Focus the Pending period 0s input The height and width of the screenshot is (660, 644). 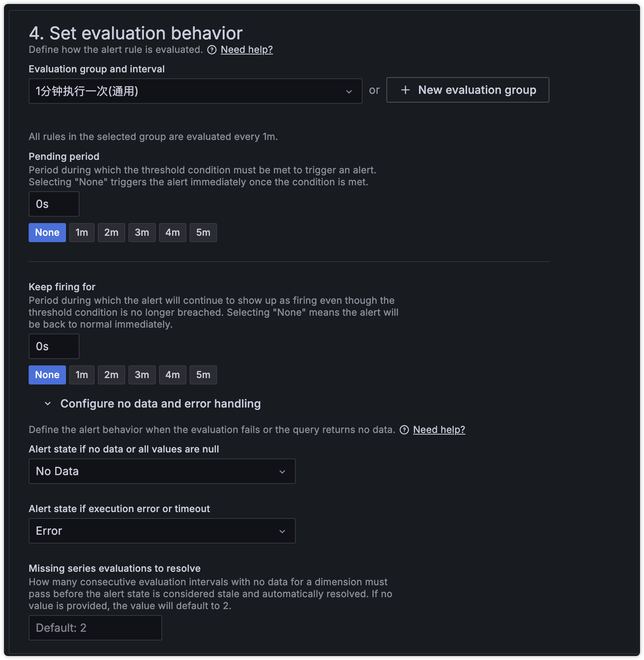tap(54, 204)
